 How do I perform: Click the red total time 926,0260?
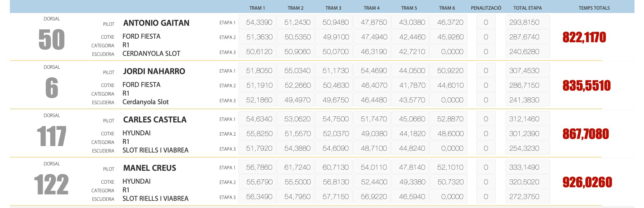pyautogui.click(x=587, y=182)
